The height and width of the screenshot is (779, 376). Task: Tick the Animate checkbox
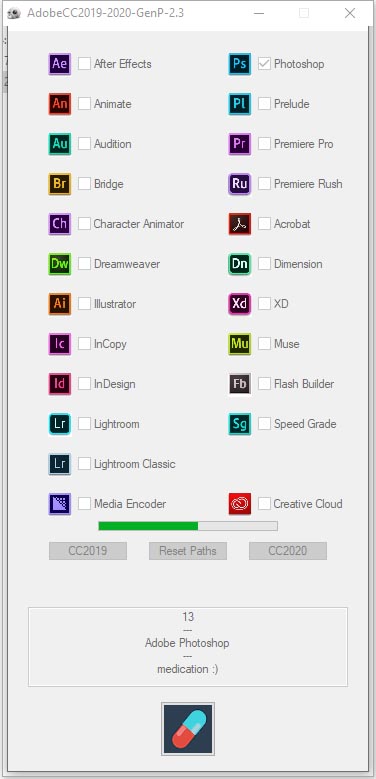(84, 103)
